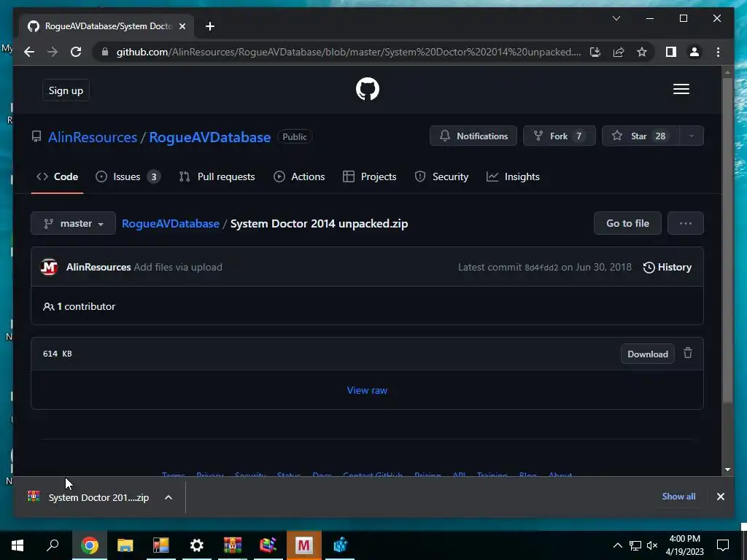Open WinRAR from the taskbar
747x560 pixels.
[x=233, y=545]
